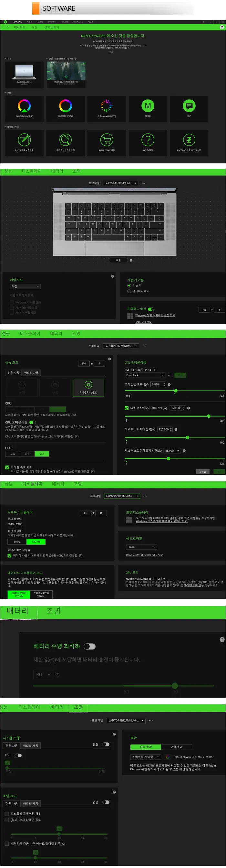Open the Chroma Visualizer module
Viewport: 226px width, 868px height.
point(107,109)
